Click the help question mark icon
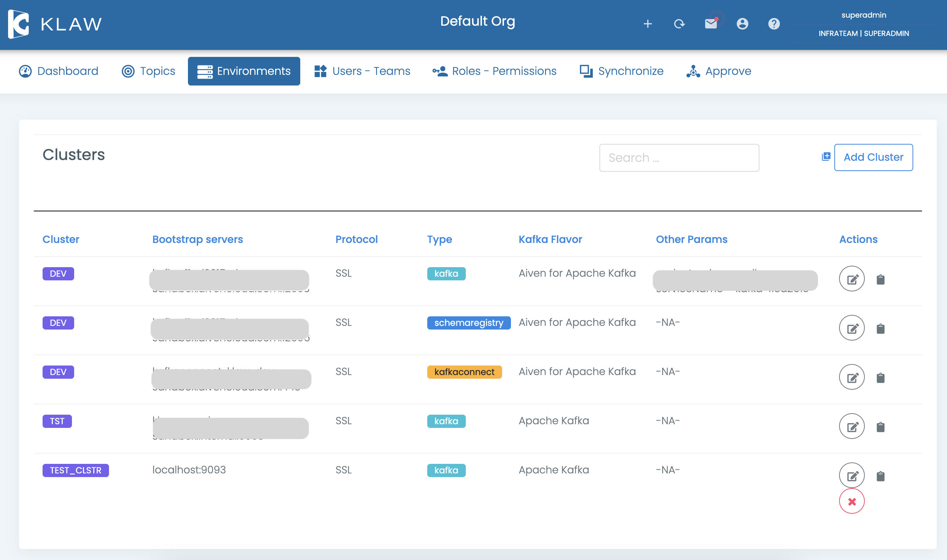 point(774,24)
